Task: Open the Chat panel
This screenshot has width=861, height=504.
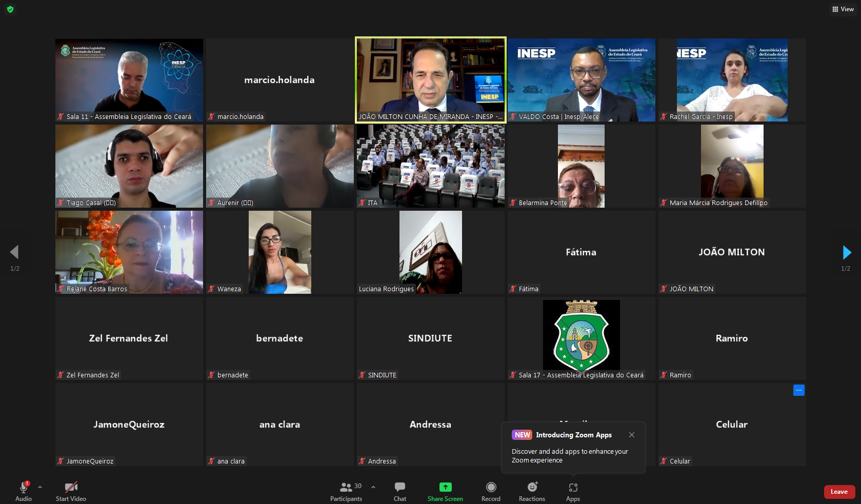Action: [399, 491]
